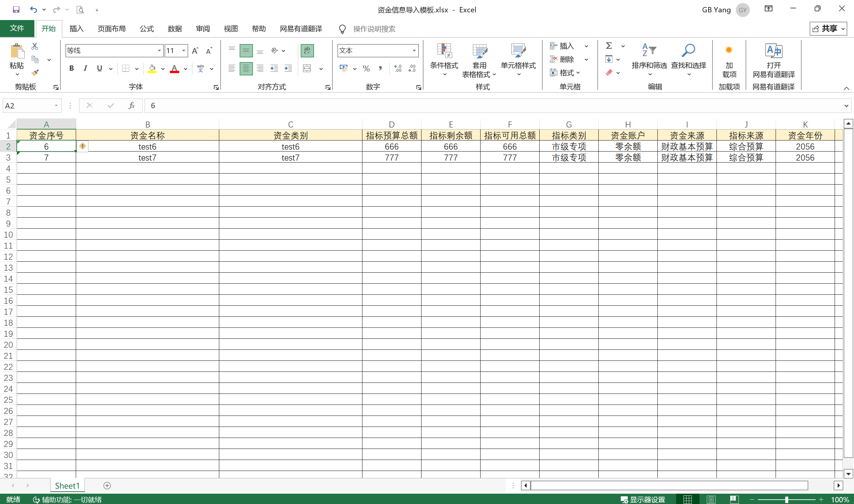The height and width of the screenshot is (504, 854).
Task: Apply percent style to the cell
Action: (366, 69)
